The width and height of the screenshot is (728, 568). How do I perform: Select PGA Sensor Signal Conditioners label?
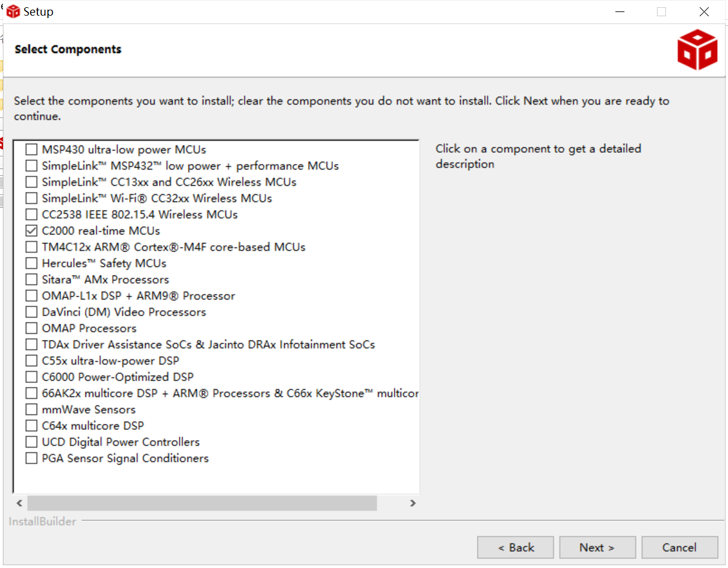pos(125,458)
